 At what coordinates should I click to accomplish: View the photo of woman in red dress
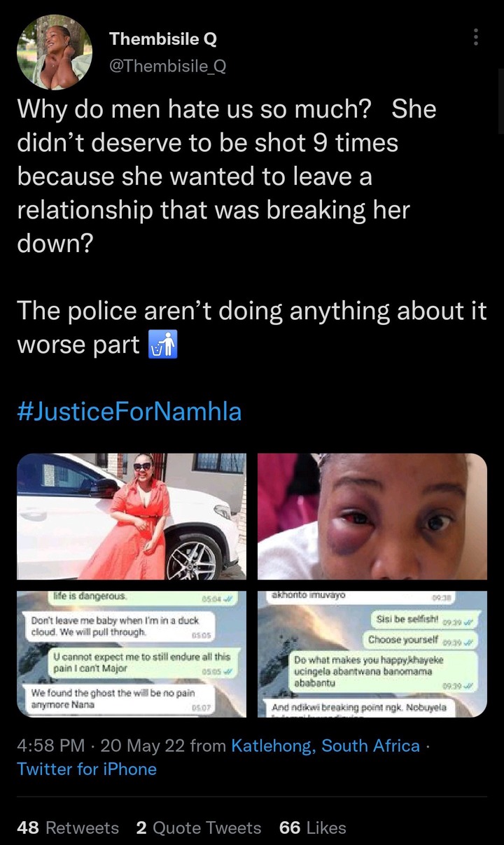point(132,517)
